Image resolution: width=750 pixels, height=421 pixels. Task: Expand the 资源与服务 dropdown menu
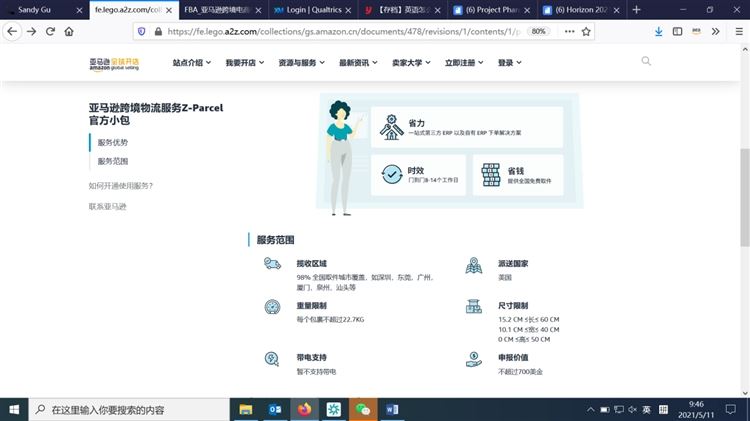tap(301, 63)
